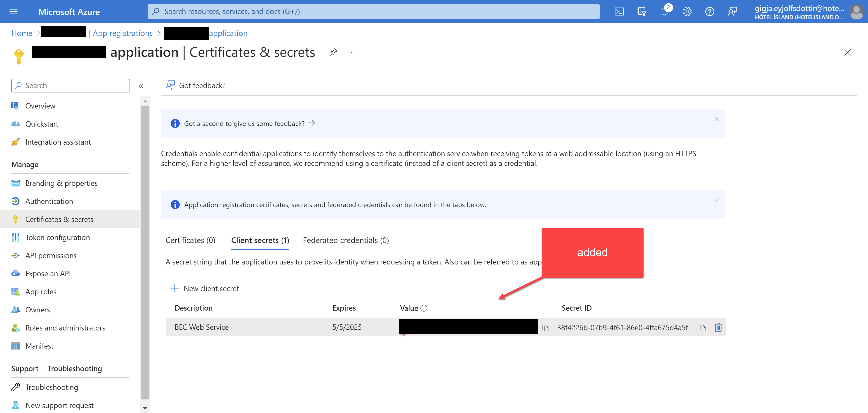Delete the BEC Web Service secret
This screenshot has height=413, width=868.
coord(718,327)
